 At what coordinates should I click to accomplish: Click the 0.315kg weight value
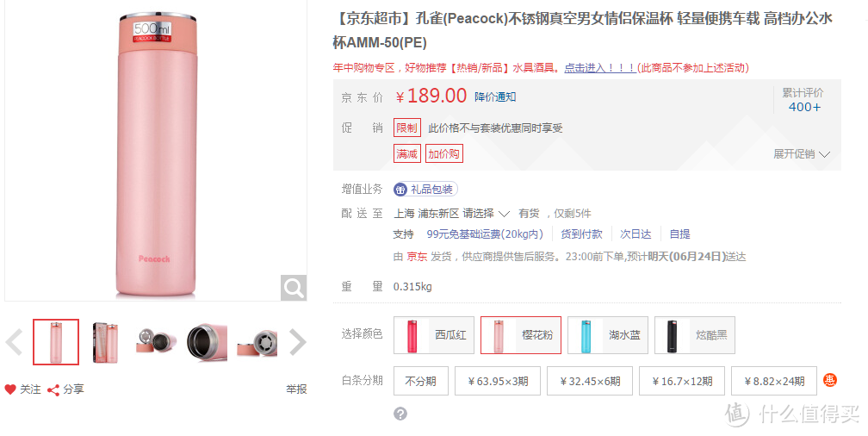(x=412, y=286)
